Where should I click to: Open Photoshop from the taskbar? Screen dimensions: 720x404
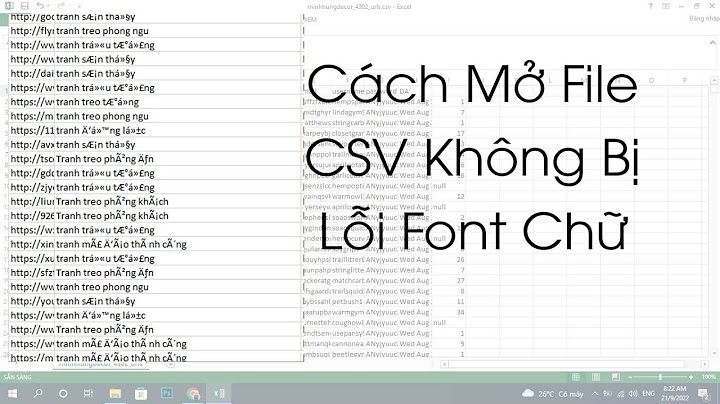167,393
